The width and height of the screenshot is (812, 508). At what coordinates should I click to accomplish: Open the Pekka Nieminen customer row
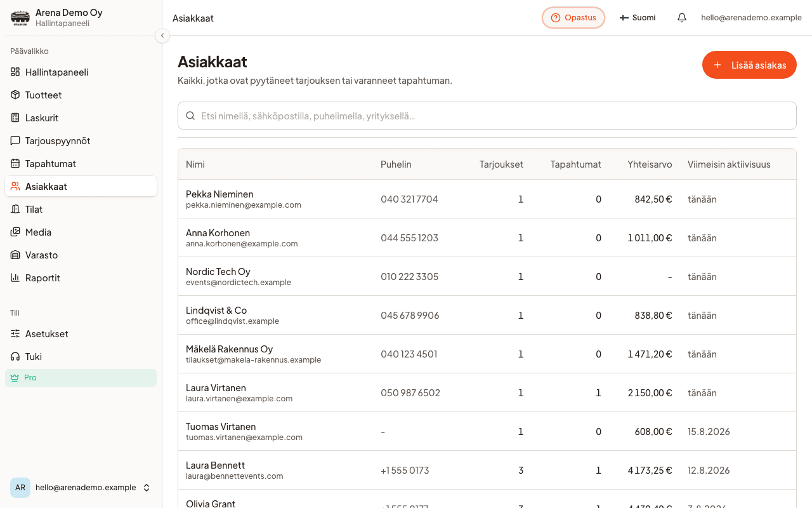487,199
